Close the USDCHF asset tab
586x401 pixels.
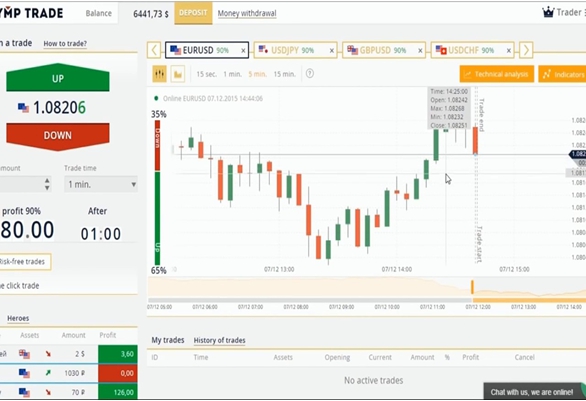coord(509,50)
